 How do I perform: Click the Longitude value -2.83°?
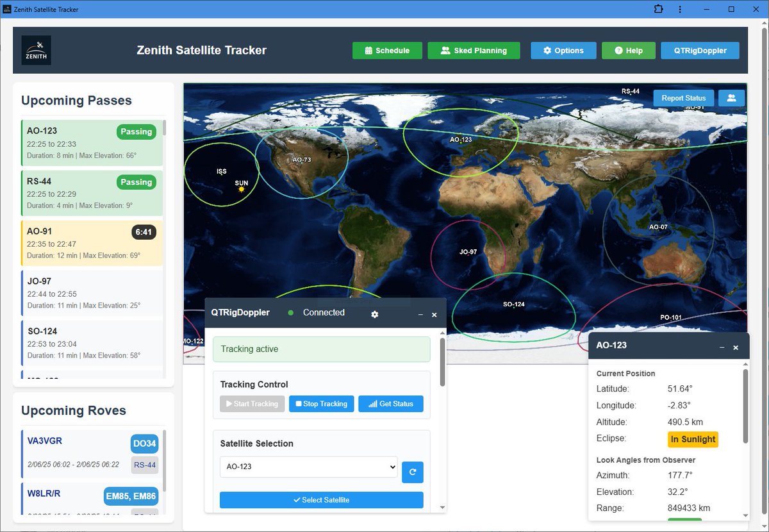tap(679, 406)
